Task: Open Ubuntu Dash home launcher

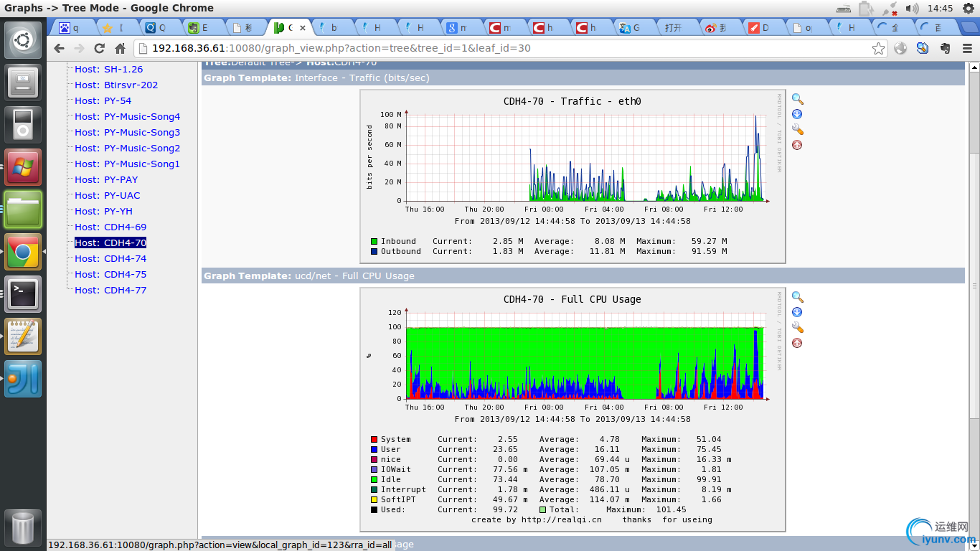Action: (x=23, y=40)
